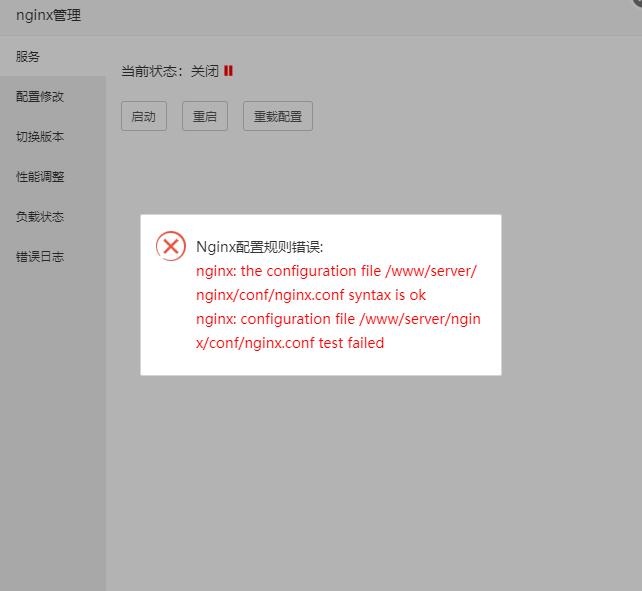Click the '当前状态: 关闭' status text
This screenshot has width=642, height=591.
coord(170,71)
